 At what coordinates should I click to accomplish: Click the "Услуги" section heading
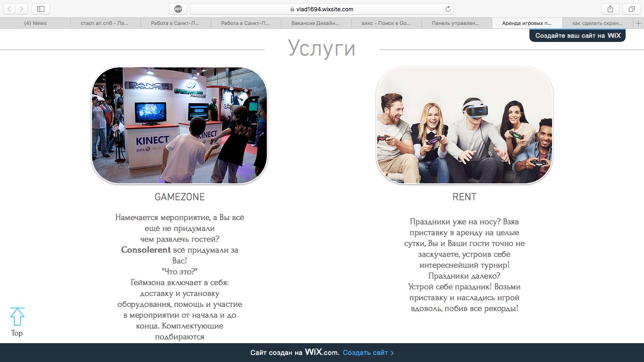click(x=322, y=48)
